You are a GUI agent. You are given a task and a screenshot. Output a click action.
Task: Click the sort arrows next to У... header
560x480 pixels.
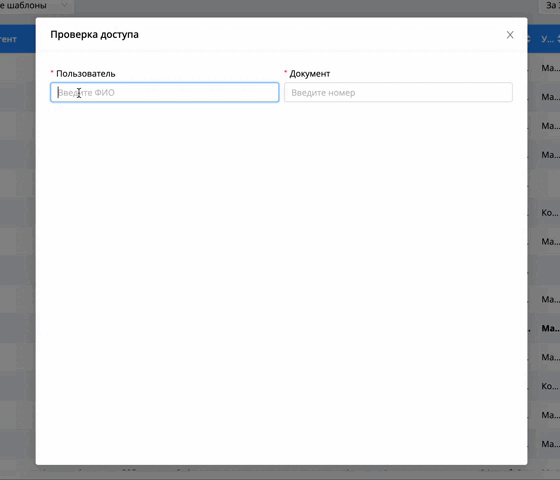coord(558,39)
